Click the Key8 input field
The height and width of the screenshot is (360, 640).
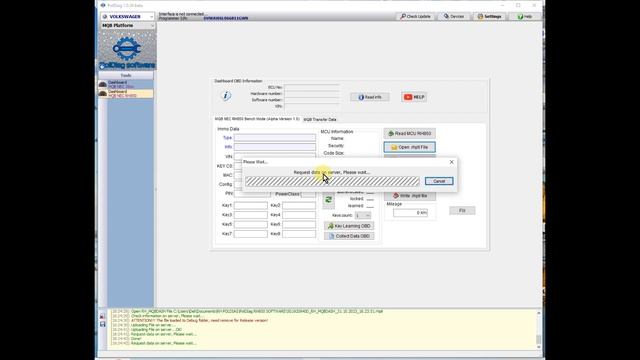point(299,234)
